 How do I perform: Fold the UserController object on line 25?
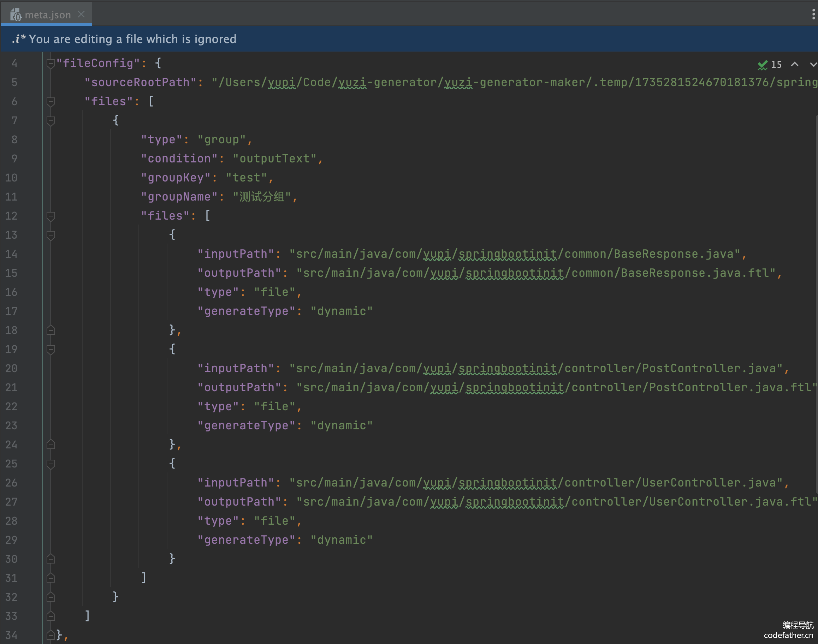pyautogui.click(x=51, y=464)
